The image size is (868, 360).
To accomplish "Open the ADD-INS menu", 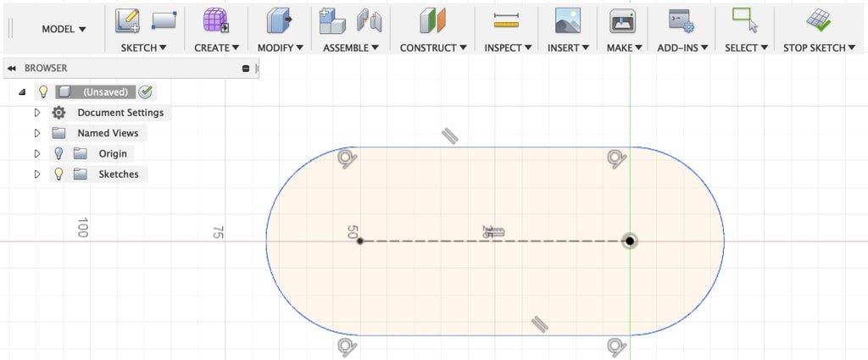I will (682, 47).
